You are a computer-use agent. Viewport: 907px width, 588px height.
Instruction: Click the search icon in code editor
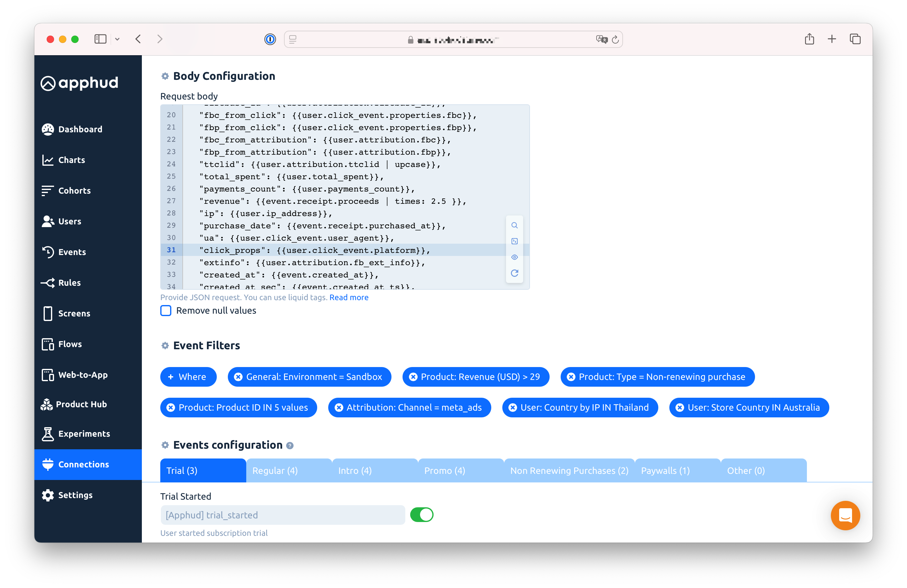tap(515, 225)
